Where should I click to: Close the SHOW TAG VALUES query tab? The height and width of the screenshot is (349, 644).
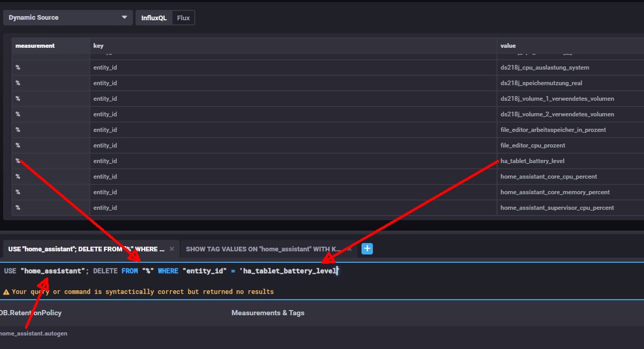coord(350,249)
